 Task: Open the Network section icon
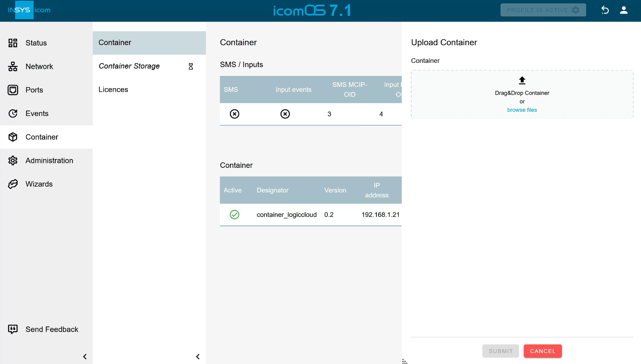pyautogui.click(x=13, y=67)
